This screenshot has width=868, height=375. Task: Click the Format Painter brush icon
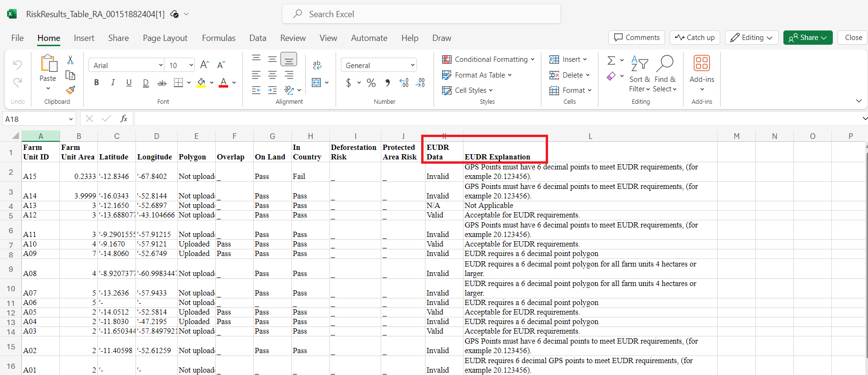pyautogui.click(x=70, y=90)
